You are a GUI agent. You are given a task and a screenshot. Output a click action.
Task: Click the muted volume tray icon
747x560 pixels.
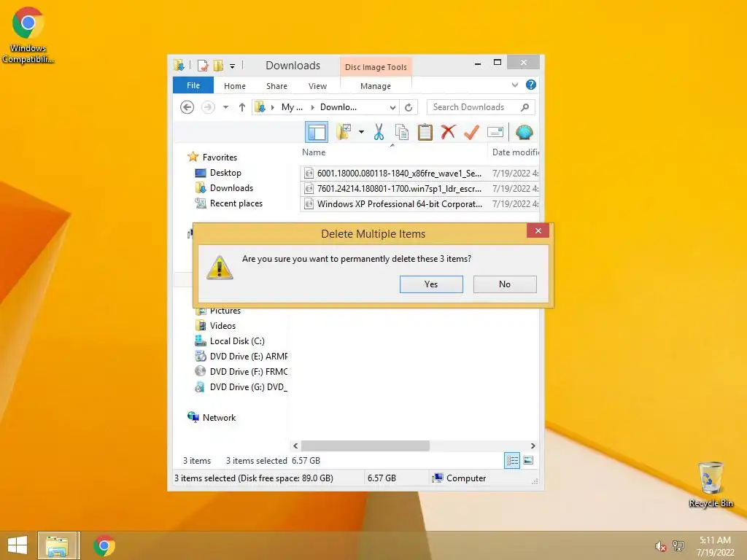pos(660,545)
